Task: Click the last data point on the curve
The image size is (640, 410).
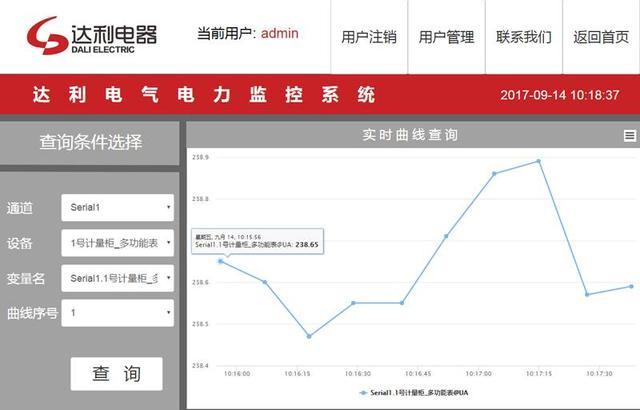Action: [631, 286]
